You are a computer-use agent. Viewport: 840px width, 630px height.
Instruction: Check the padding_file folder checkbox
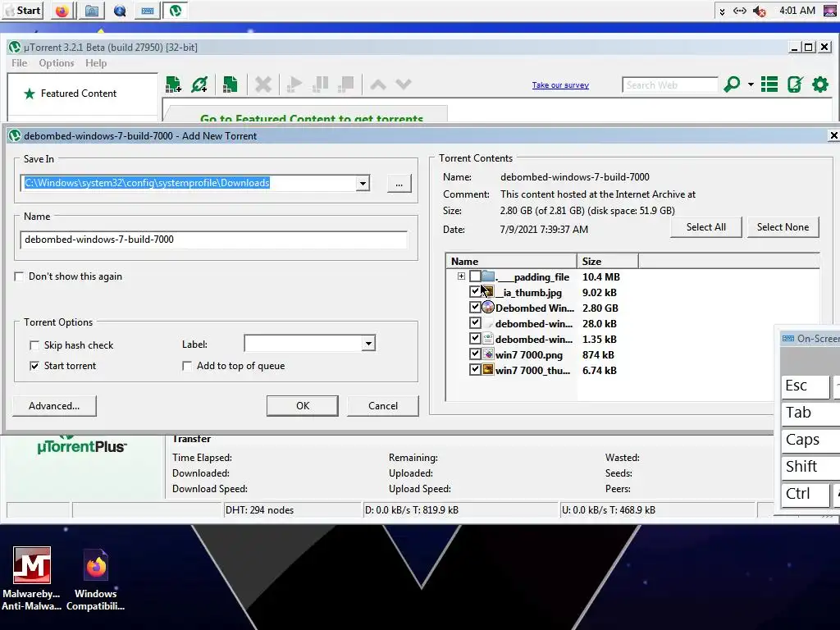pos(475,276)
